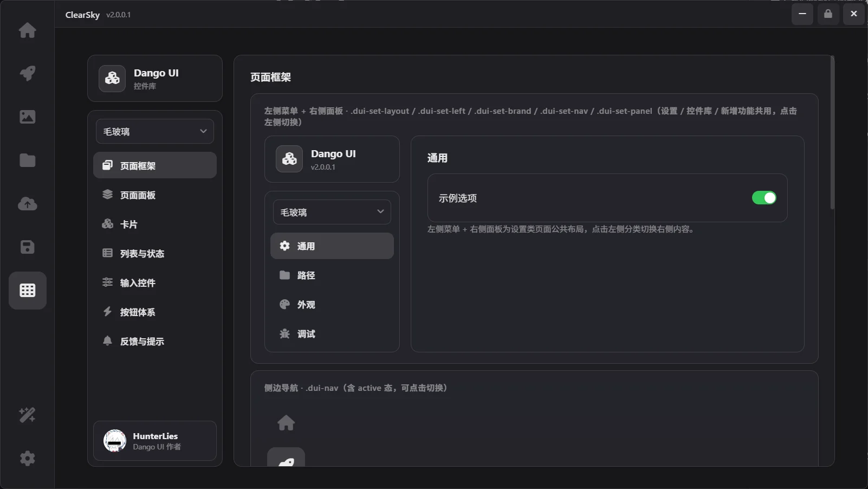This screenshot has width=868, height=489.
Task: Click the magic wand sidebar icon
Action: 27,415
